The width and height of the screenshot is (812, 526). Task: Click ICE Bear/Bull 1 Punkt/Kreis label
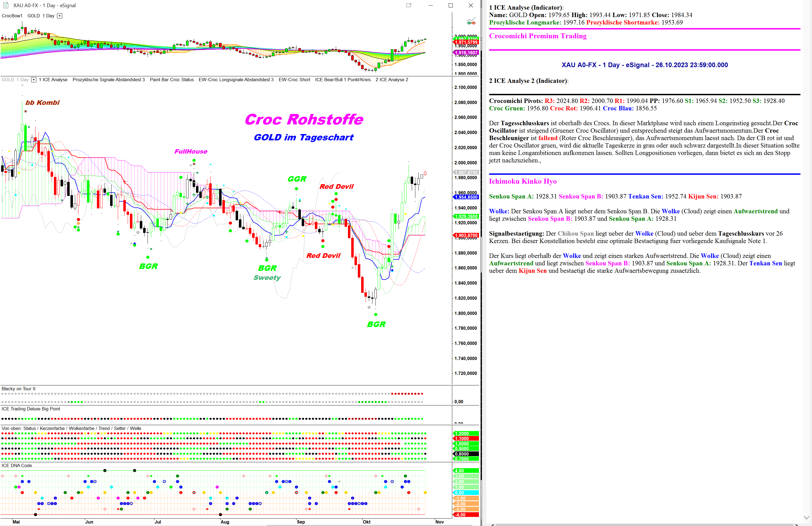(342, 80)
